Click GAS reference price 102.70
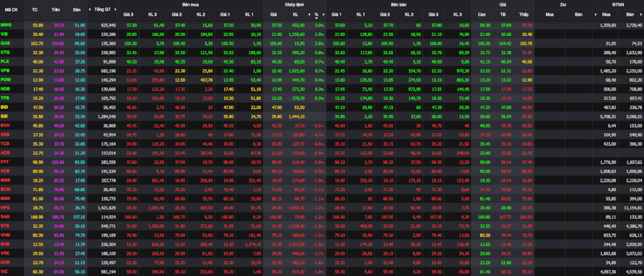This screenshot has width=644, height=276. (37, 43)
